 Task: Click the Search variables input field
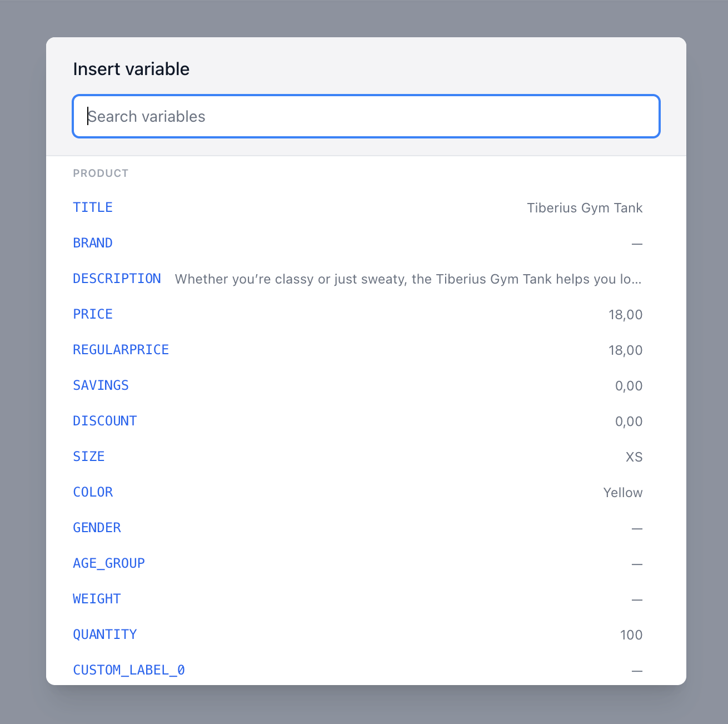point(366,116)
